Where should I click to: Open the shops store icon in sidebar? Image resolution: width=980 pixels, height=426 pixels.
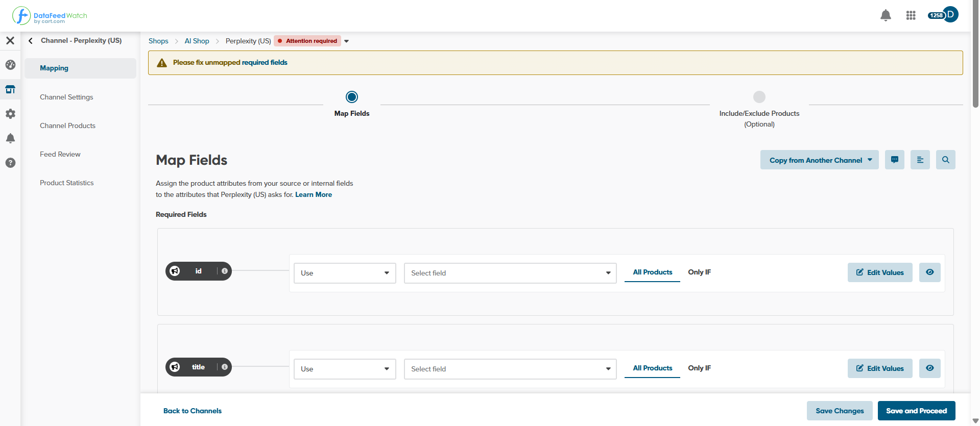tap(10, 89)
